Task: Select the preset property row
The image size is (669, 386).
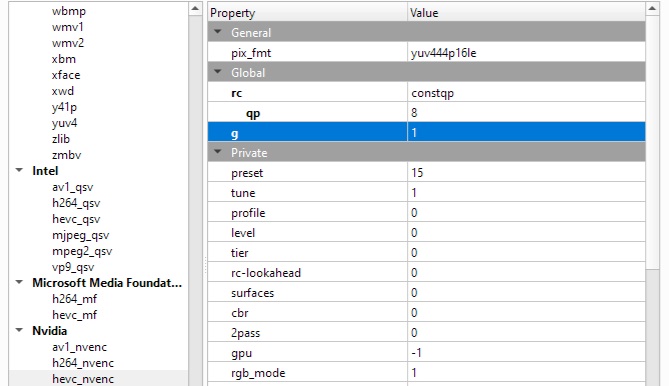Action: [426, 173]
